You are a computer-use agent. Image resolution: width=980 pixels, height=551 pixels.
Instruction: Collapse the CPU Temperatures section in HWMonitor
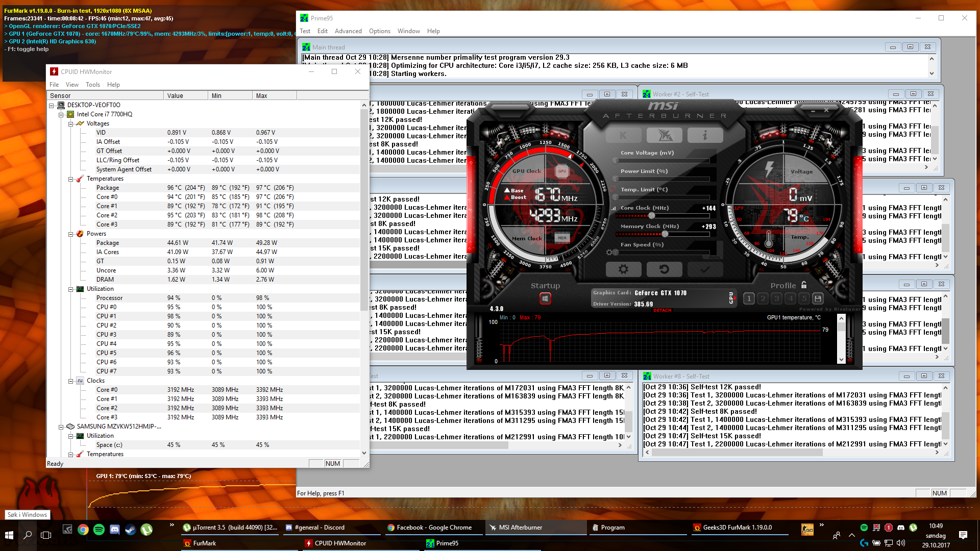coord(71,179)
